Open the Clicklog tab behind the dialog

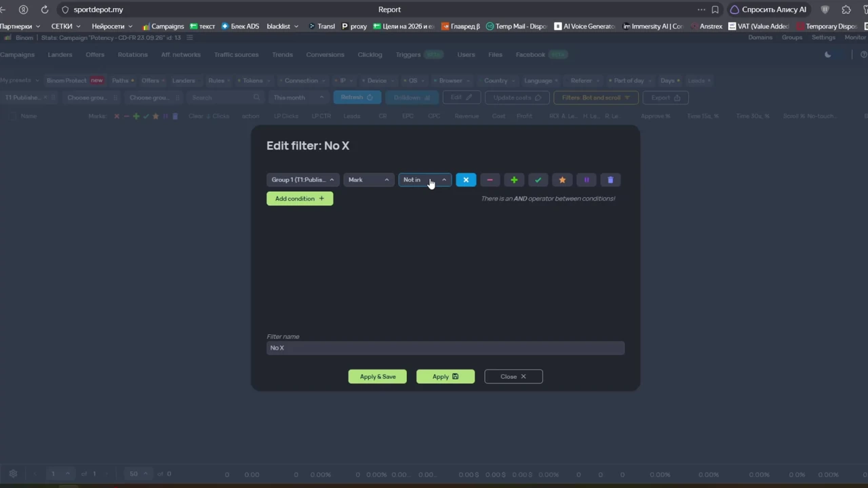tap(370, 54)
